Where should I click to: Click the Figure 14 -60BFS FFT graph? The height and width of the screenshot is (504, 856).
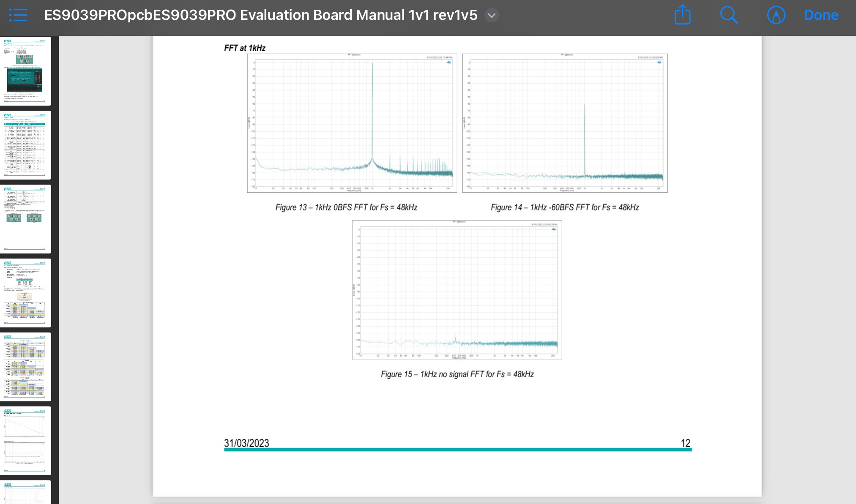coord(565,123)
